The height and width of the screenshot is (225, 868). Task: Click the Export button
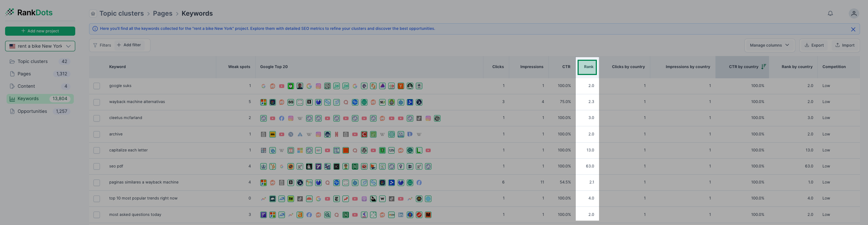tap(814, 45)
